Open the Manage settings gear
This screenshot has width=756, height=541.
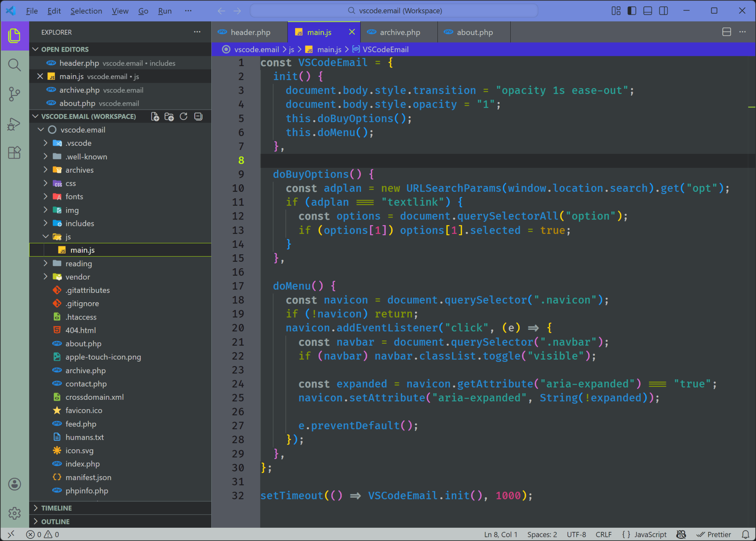(14, 513)
